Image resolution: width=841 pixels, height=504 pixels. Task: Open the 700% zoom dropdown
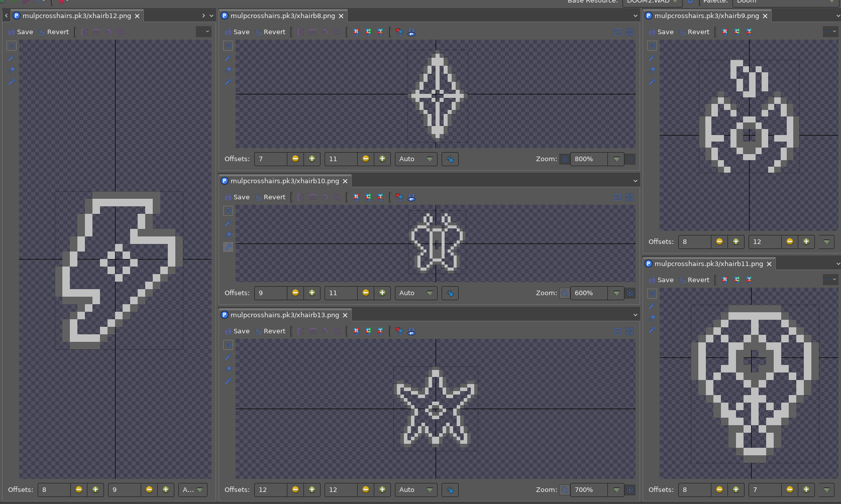(x=616, y=490)
